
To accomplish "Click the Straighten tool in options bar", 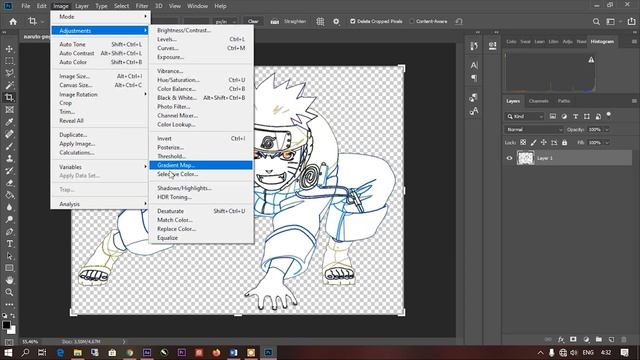I will click(x=288, y=22).
